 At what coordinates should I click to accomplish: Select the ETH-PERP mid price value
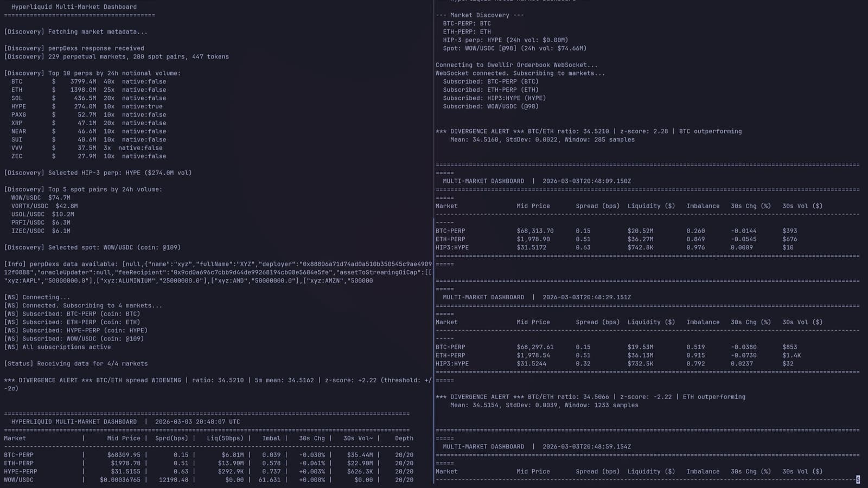[x=533, y=239]
